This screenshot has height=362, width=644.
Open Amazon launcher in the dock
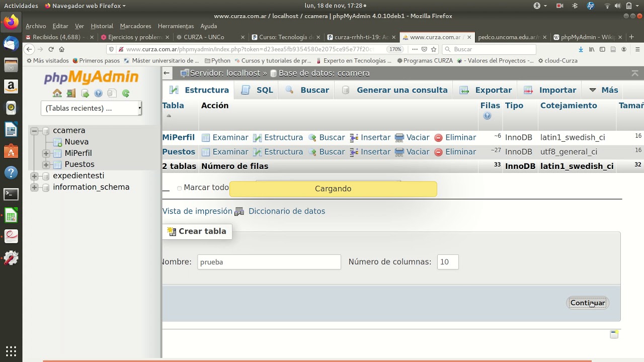(11, 86)
